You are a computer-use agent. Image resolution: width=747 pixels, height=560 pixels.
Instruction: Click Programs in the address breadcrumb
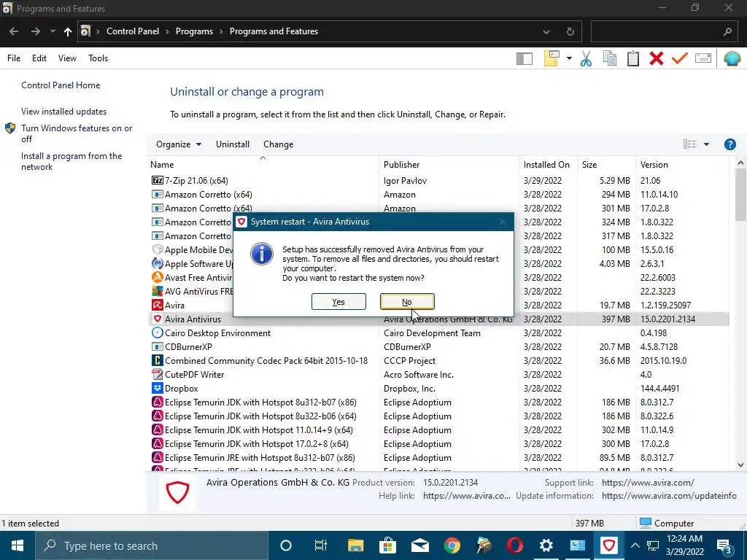194,31
